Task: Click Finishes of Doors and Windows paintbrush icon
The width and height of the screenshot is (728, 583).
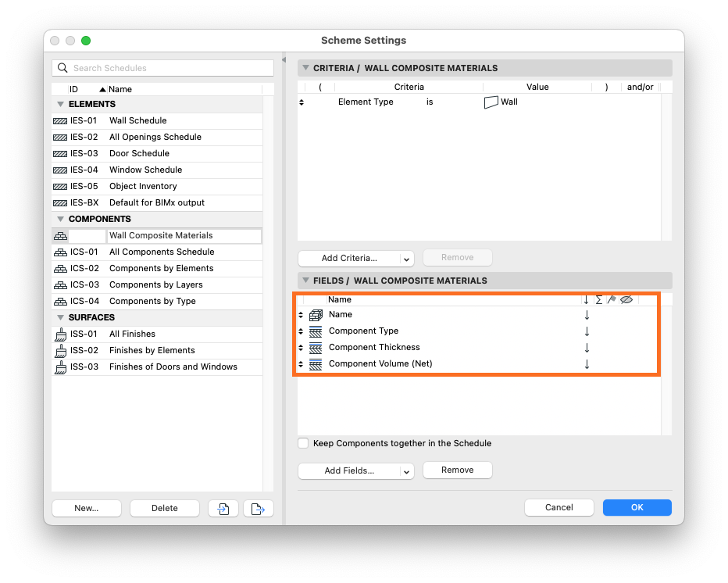Action: pyautogui.click(x=60, y=367)
